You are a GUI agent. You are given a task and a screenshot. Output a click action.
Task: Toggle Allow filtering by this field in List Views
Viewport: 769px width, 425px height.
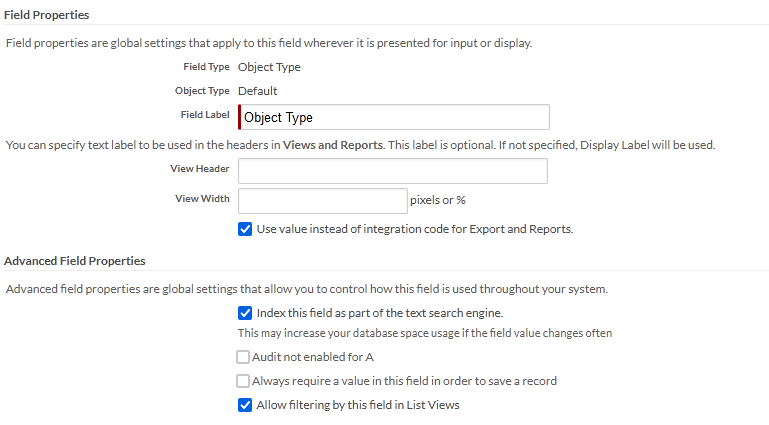(x=245, y=405)
